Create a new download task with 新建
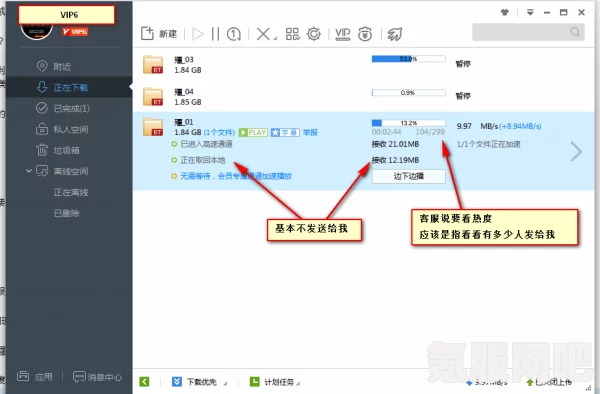This screenshot has width=600, height=394. point(159,34)
